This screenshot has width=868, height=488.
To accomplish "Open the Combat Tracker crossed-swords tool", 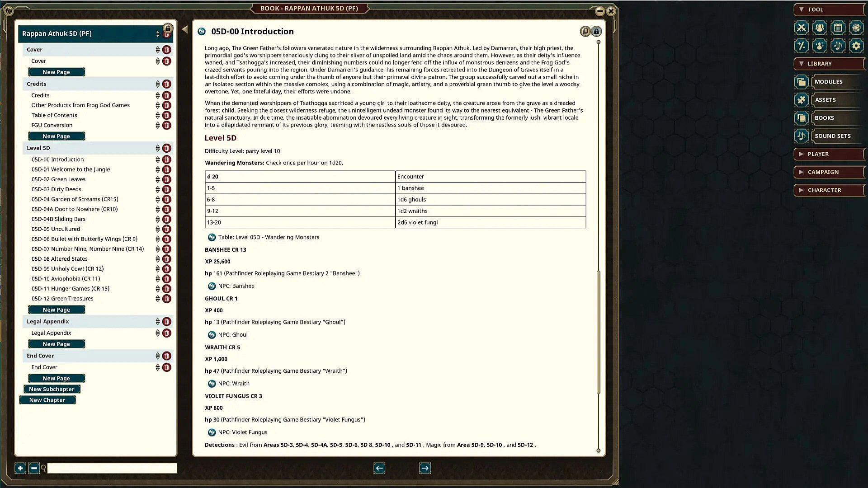I will click(x=802, y=28).
